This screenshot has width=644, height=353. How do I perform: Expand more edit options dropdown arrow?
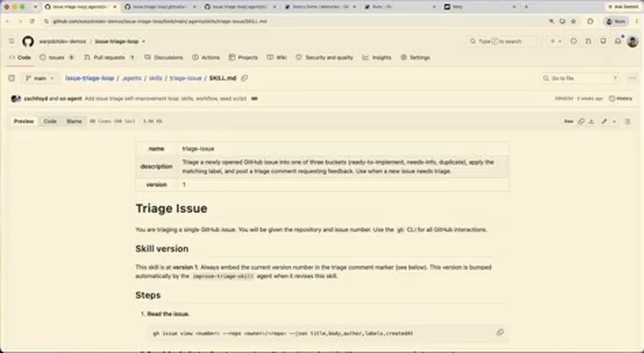click(x=615, y=121)
